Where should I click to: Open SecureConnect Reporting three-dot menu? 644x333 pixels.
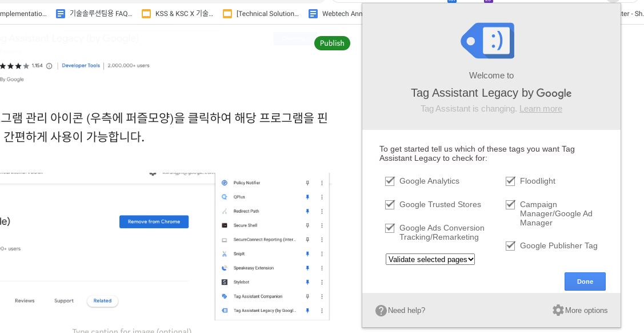coord(322,240)
